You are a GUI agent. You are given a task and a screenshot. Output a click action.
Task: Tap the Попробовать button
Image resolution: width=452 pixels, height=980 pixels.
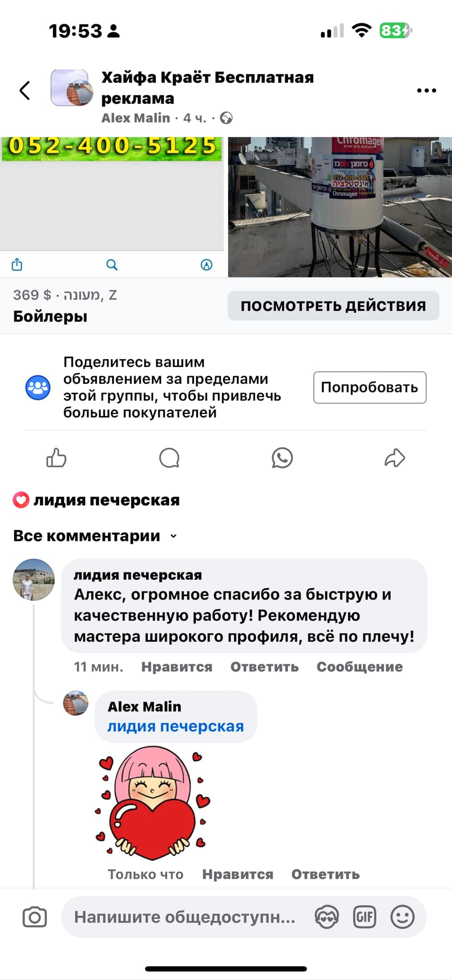tap(369, 387)
